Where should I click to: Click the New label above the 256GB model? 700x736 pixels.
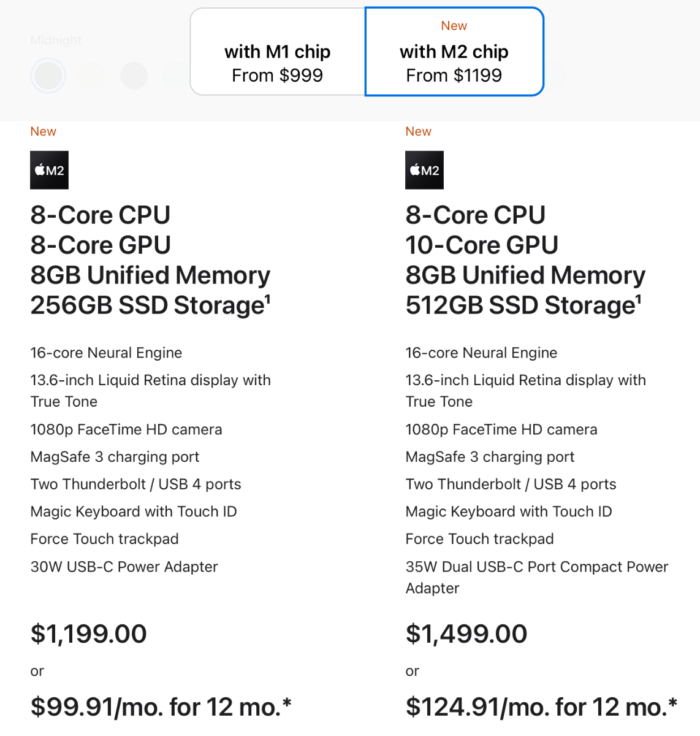coord(44,131)
